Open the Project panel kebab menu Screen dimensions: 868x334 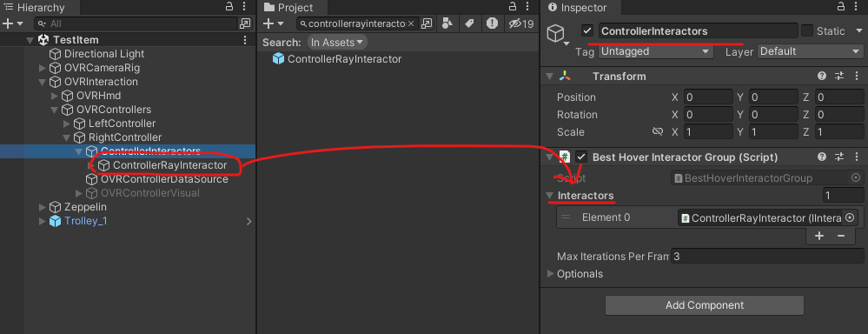(527, 7)
